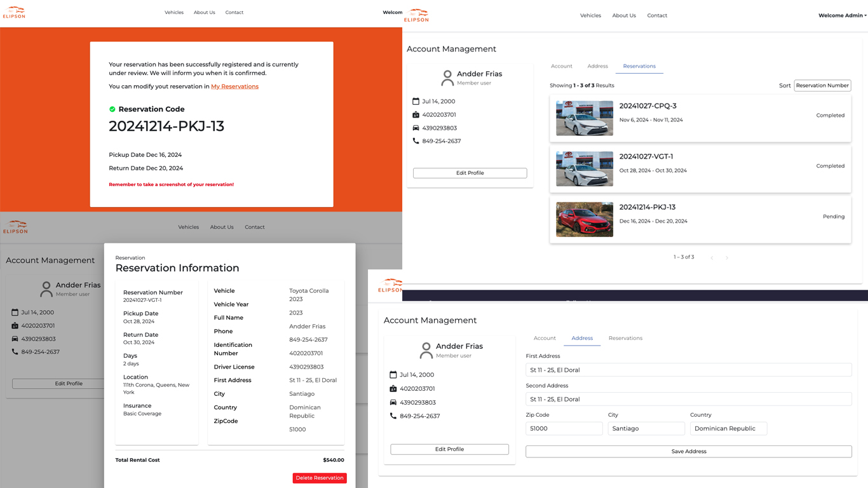Click the Total Rental Cost $540.00 amount

334,460
